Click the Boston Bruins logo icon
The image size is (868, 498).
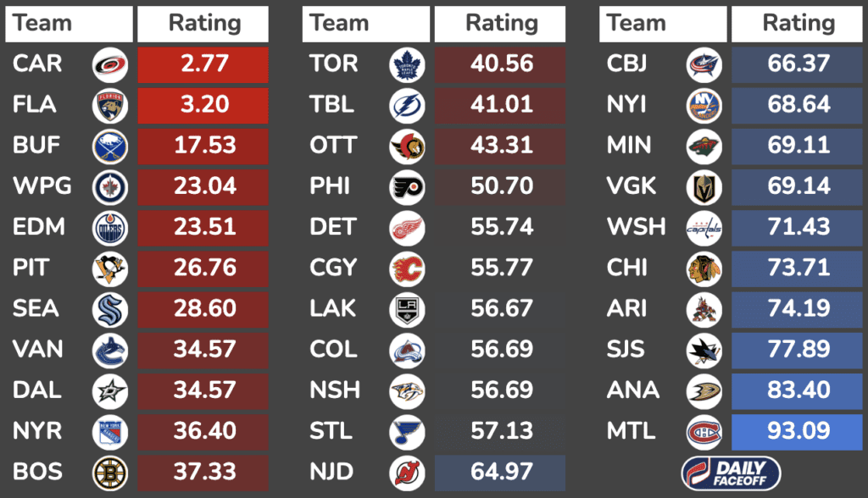110,472
